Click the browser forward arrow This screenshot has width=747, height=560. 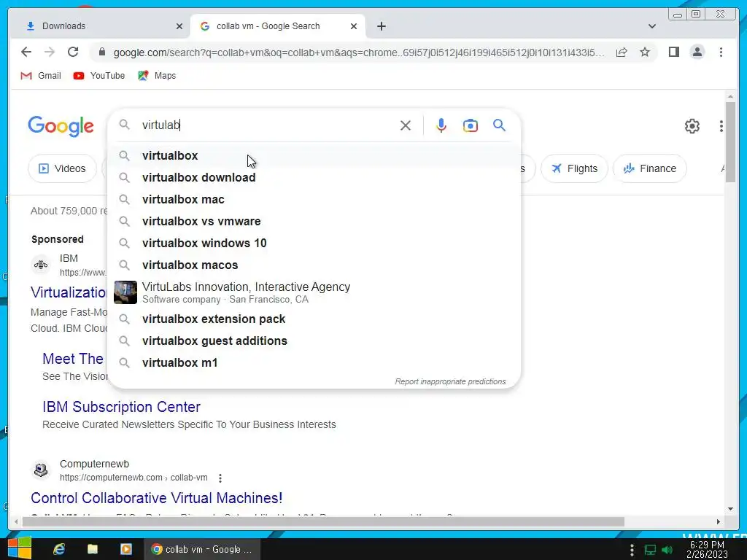tap(50, 52)
